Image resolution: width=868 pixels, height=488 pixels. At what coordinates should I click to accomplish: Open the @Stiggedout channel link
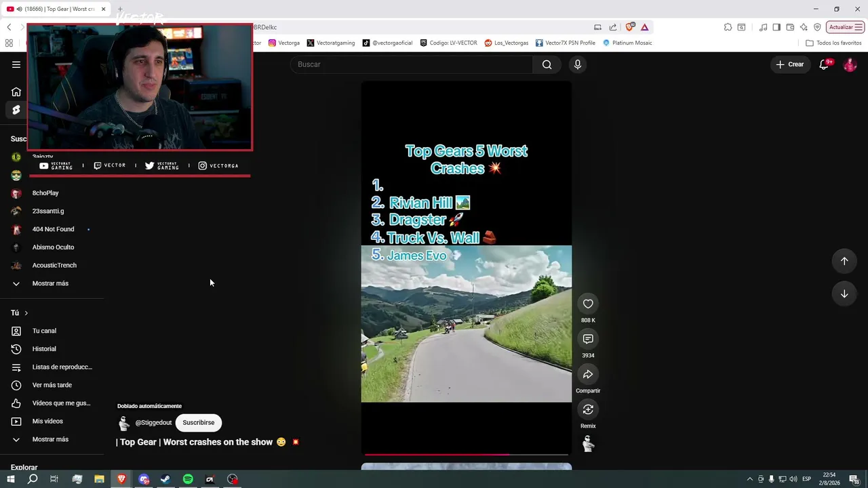pyautogui.click(x=153, y=423)
